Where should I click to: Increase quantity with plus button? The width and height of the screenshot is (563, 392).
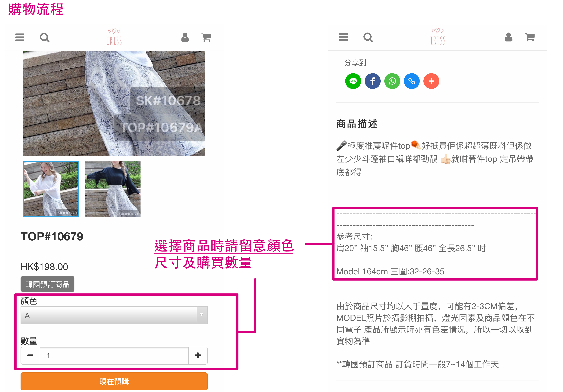click(x=198, y=355)
